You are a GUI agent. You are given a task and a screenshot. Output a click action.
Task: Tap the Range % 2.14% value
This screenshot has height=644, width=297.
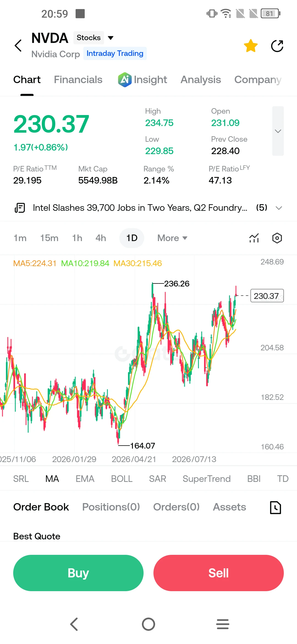click(156, 181)
